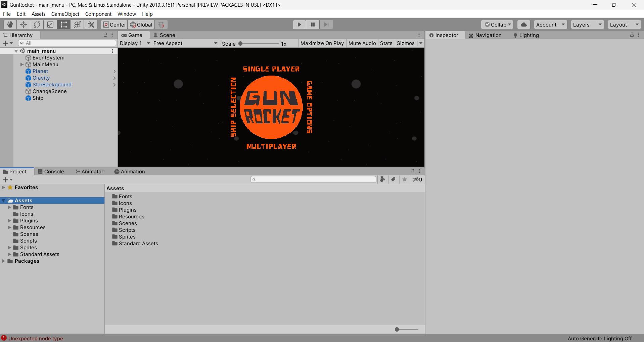This screenshot has height=342, width=644.
Task: Switch to the Animator tab
Action: pos(89,171)
